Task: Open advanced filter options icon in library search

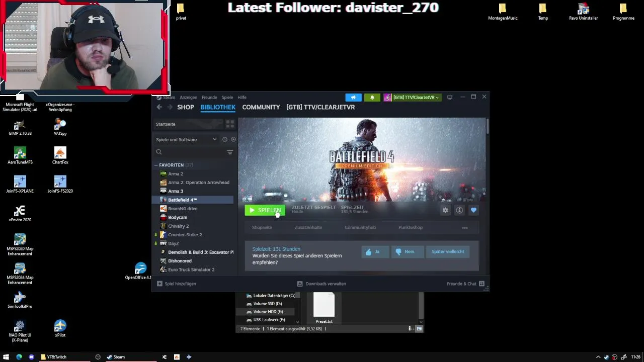Action: pyautogui.click(x=230, y=152)
